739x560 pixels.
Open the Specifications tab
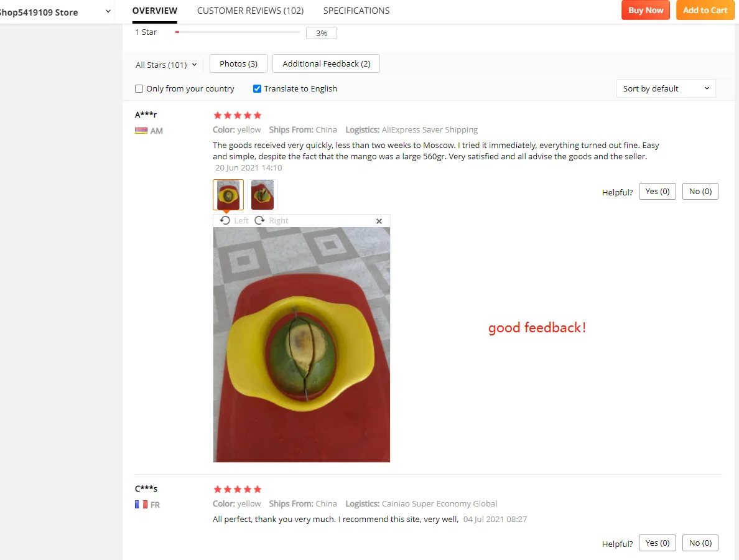pos(356,11)
